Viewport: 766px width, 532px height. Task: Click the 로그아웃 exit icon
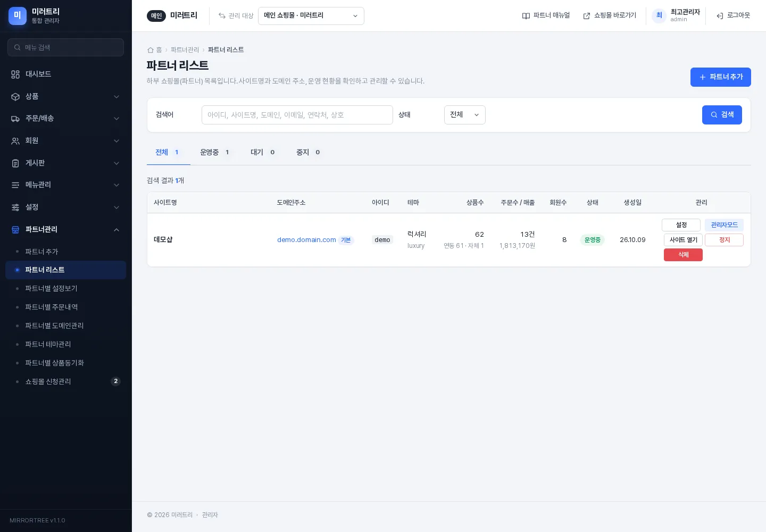click(x=720, y=16)
